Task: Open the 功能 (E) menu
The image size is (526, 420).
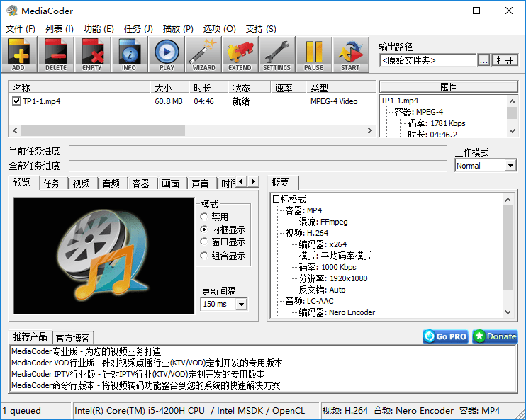Action: [99, 29]
